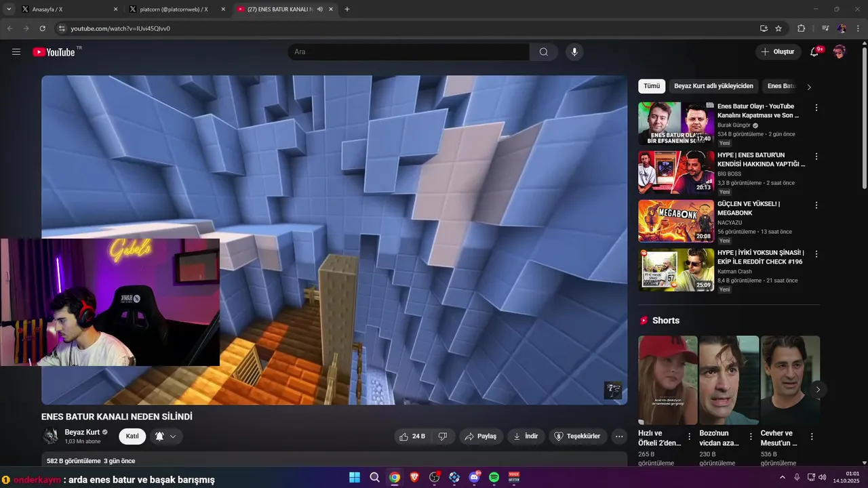Open OBS Studio from the taskbar
This screenshot has width=868, height=488.
pos(435,478)
